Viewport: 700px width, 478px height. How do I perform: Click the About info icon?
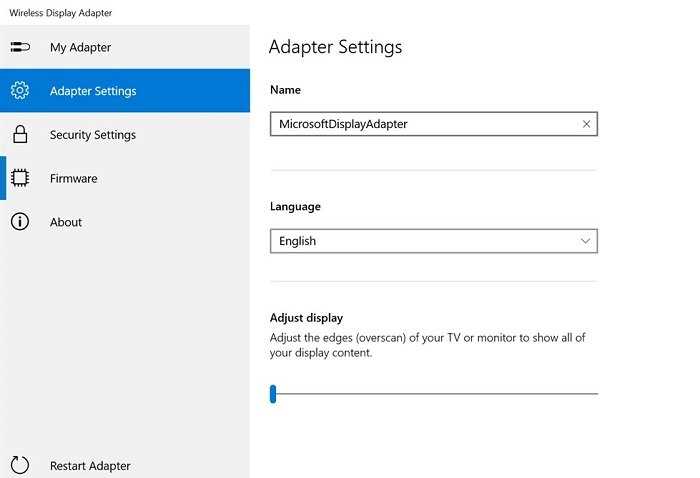pos(20,222)
